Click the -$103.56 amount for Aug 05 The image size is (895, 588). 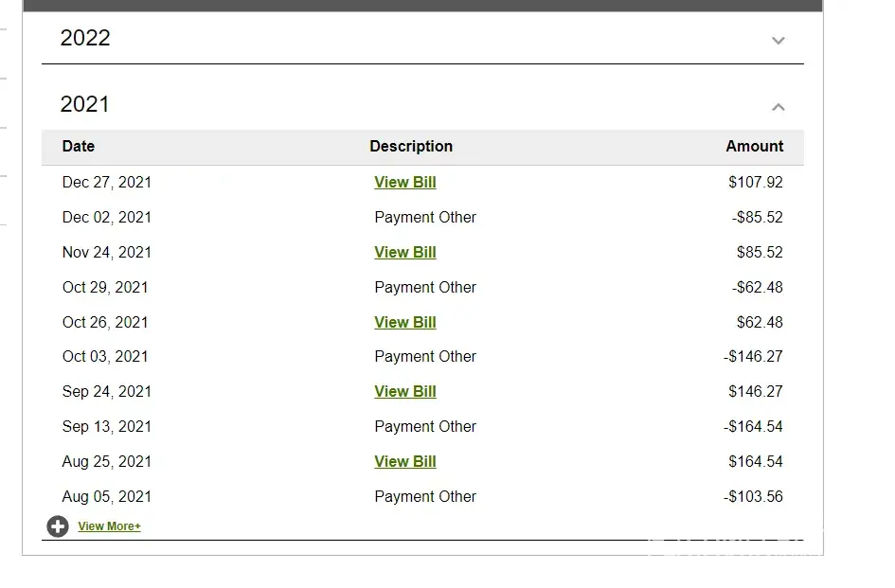click(754, 497)
